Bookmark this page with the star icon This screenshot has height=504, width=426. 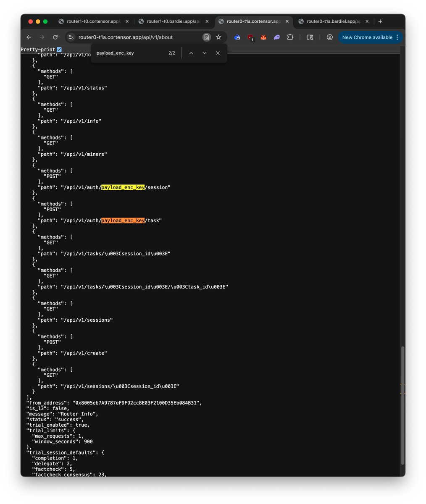(218, 37)
